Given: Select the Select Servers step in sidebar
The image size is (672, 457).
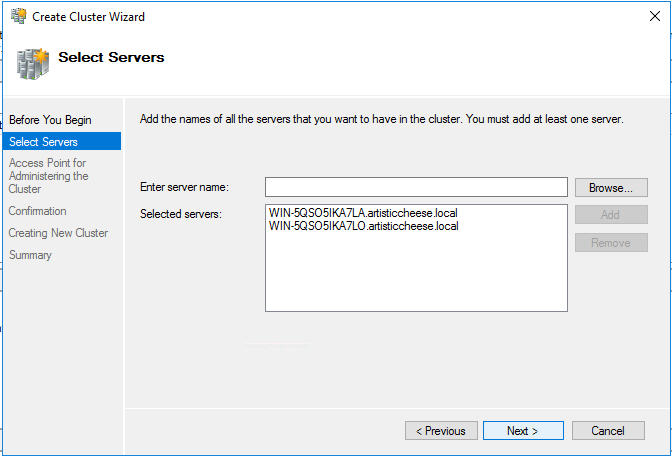Looking at the screenshot, I should (x=43, y=142).
